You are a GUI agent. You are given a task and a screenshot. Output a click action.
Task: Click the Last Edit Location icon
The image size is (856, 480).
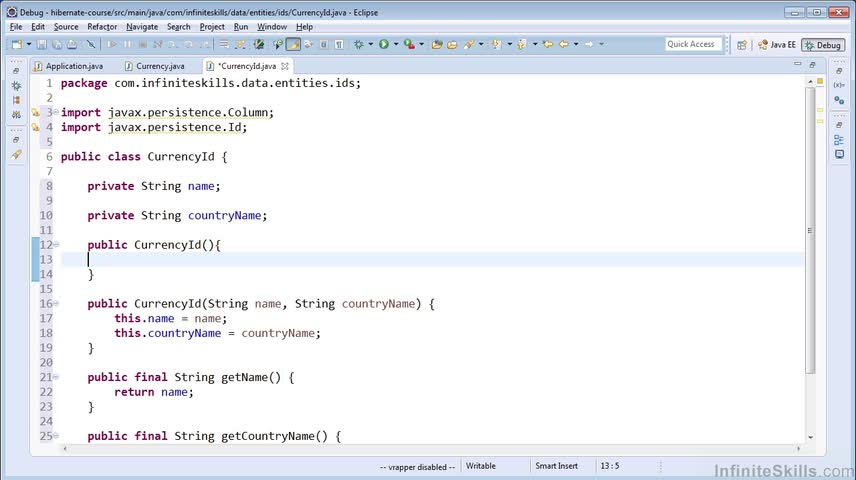(548, 44)
